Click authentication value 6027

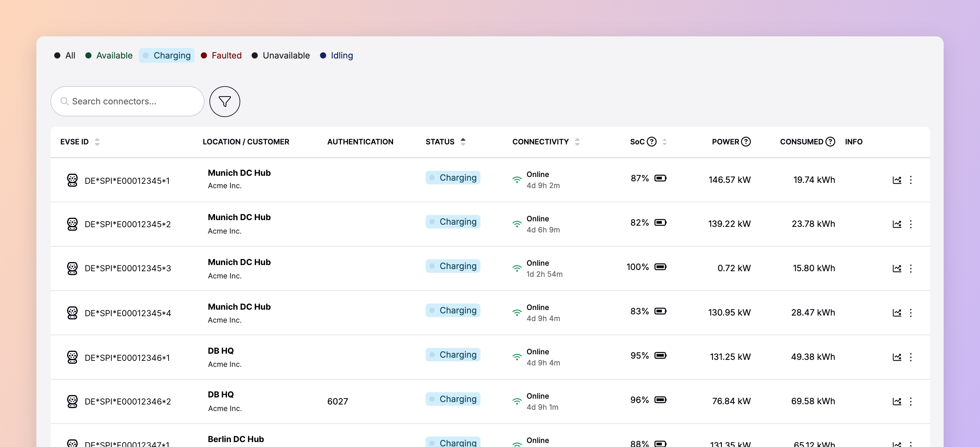click(338, 401)
